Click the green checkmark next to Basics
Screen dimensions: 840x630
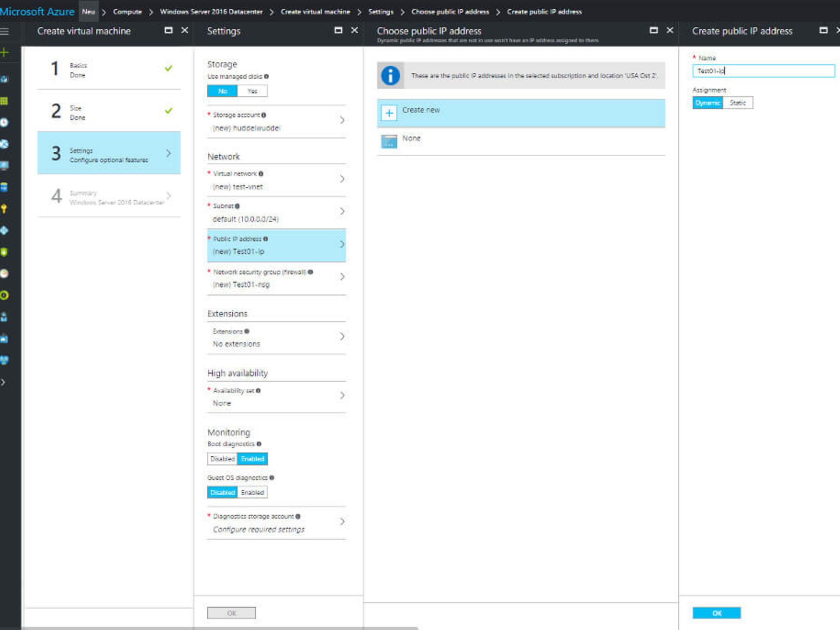pos(168,69)
